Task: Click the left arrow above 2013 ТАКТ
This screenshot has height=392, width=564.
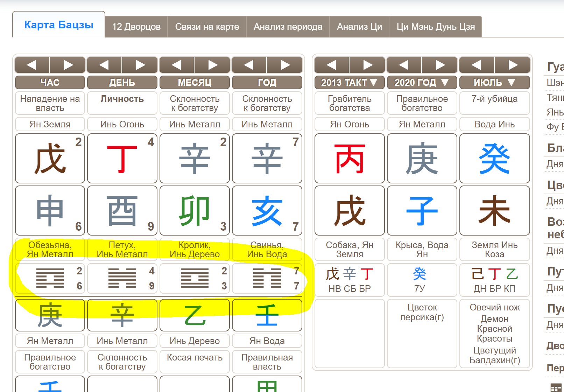Action: pyautogui.click(x=332, y=65)
